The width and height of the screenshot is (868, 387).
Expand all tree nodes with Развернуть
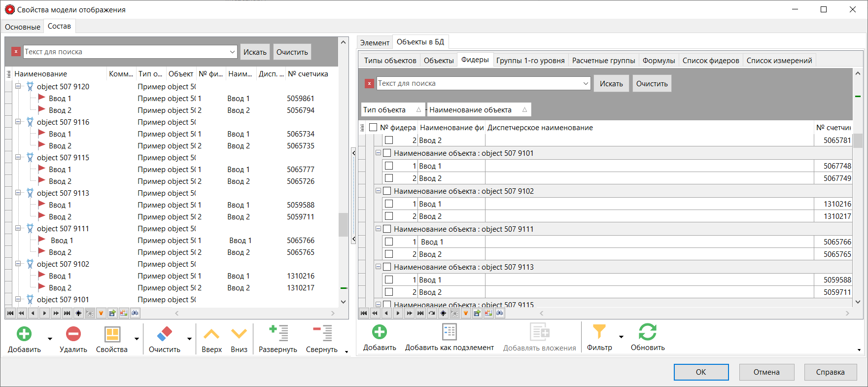coord(278,333)
